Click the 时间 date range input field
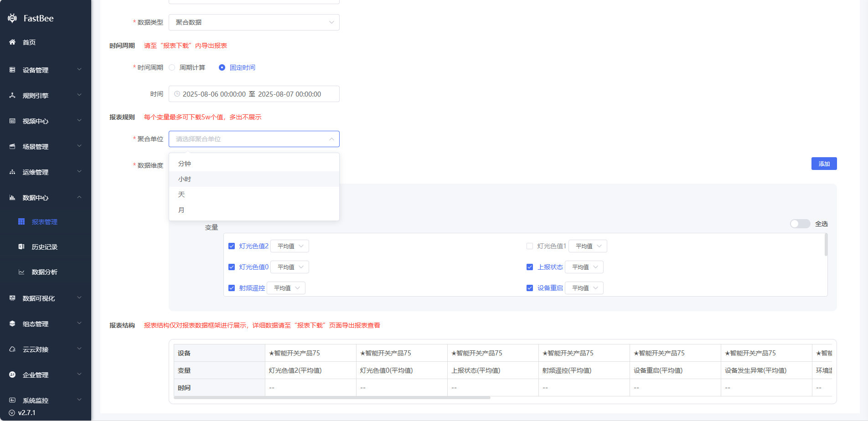868x421 pixels. click(x=254, y=94)
